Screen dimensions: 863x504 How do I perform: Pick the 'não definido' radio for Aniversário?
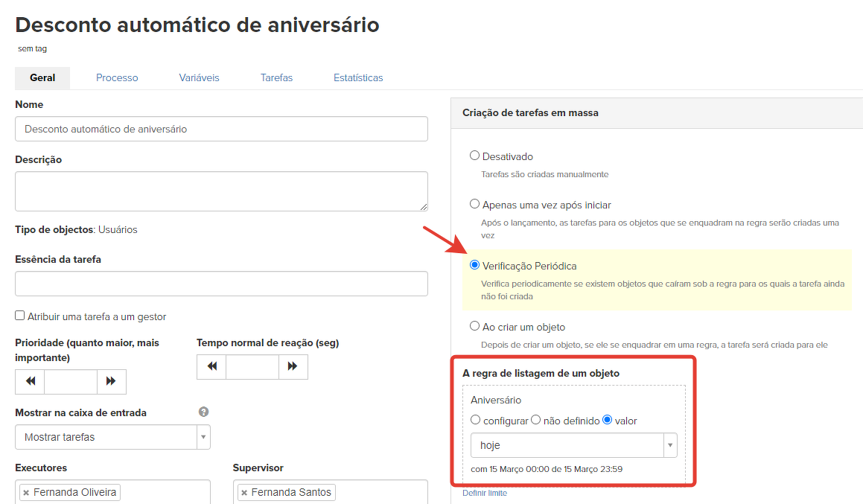(x=536, y=420)
